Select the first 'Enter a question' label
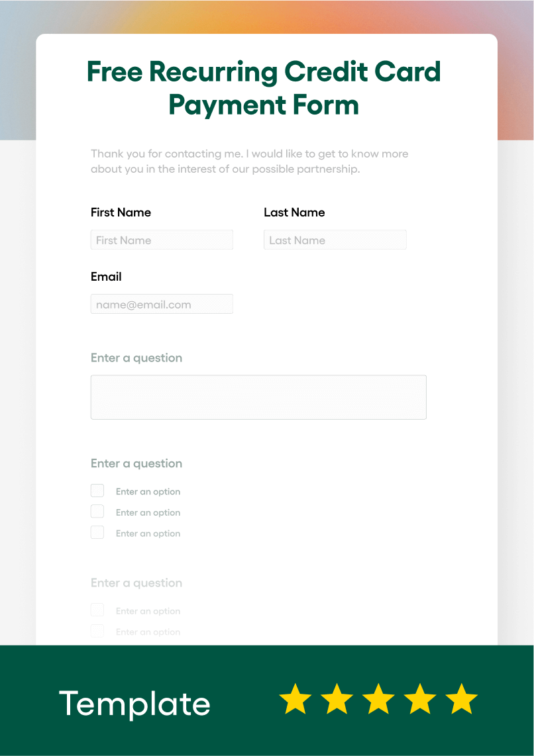 [x=136, y=357]
